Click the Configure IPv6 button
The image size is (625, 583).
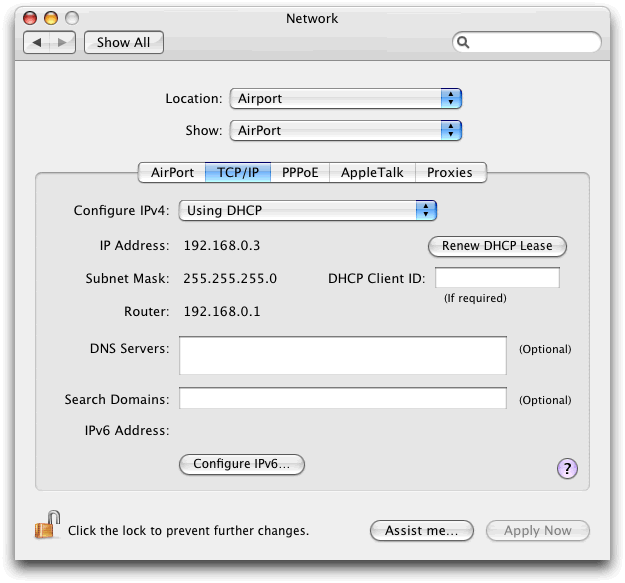click(x=241, y=464)
